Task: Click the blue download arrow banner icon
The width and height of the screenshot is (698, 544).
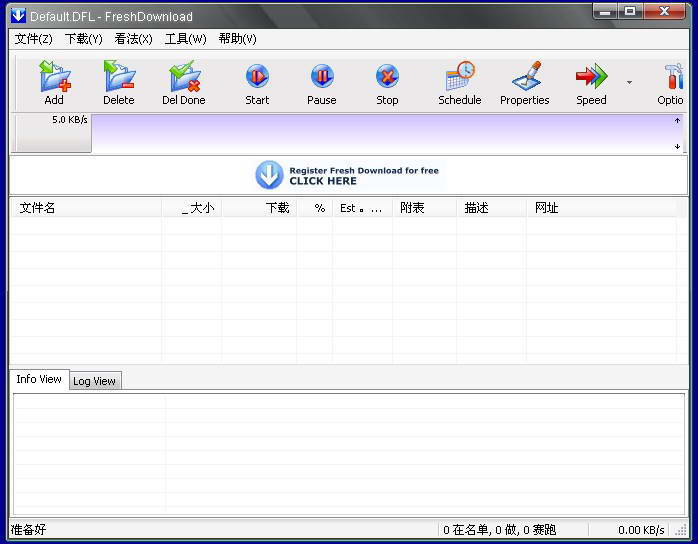Action: click(269, 175)
